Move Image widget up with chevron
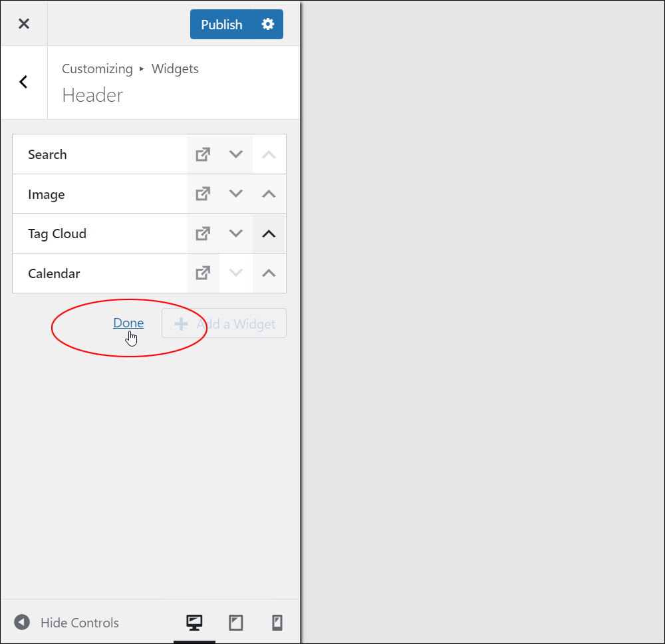Image resolution: width=665 pixels, height=644 pixels. point(269,194)
